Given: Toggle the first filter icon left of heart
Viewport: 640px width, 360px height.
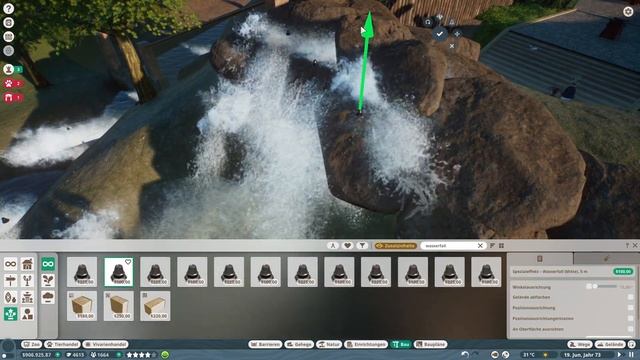Looking at the screenshot, I should click(x=333, y=246).
